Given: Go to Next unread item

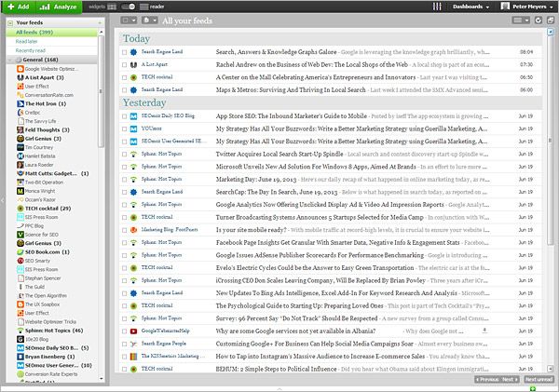Looking at the screenshot, I should tap(538, 380).
